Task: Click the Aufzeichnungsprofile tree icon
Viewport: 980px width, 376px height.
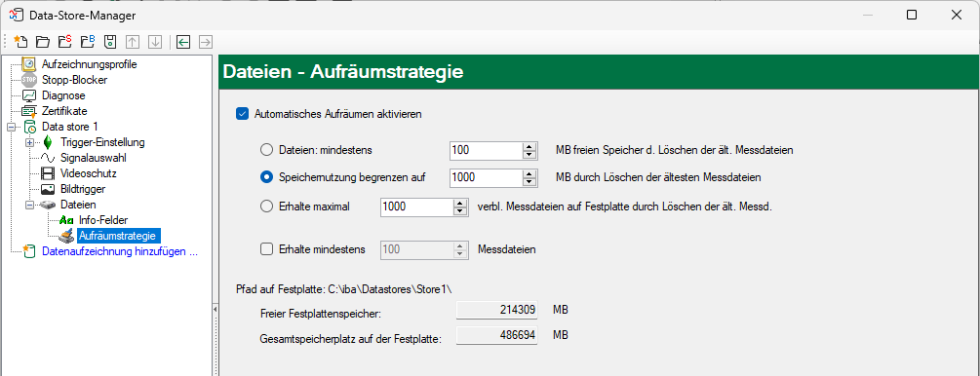Action: [29, 64]
